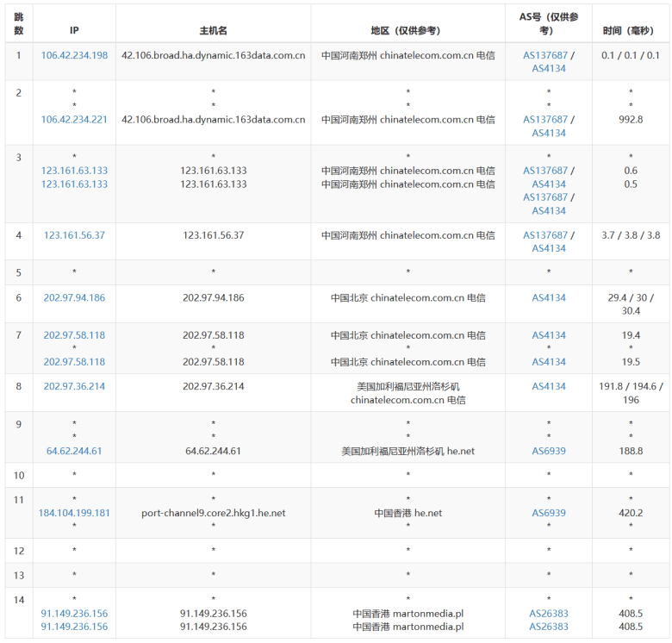The width and height of the screenshot is (672, 643).
Task: Select hostname cell 202.97.36.214 in hop 8
Action: [213, 387]
